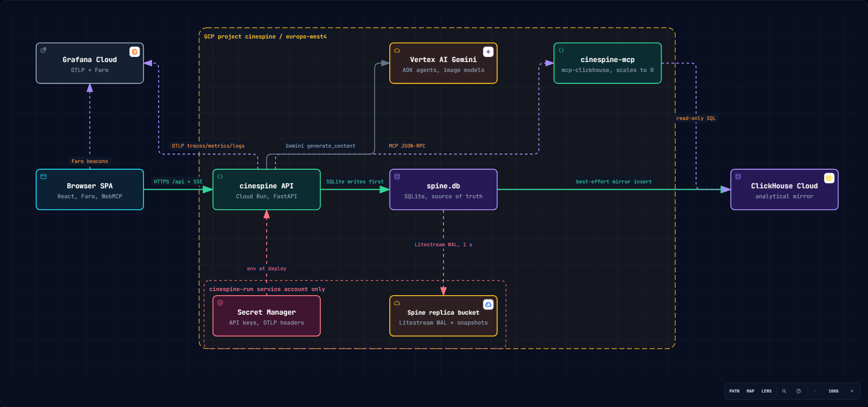Open the search magnifier in the toolbar
This screenshot has height=407, width=868.
coord(784,391)
